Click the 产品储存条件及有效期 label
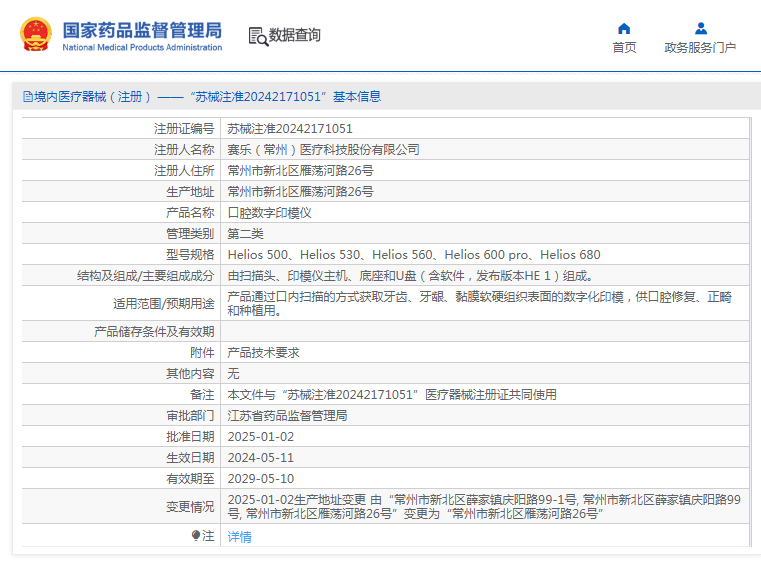761x568 pixels. 154,332
